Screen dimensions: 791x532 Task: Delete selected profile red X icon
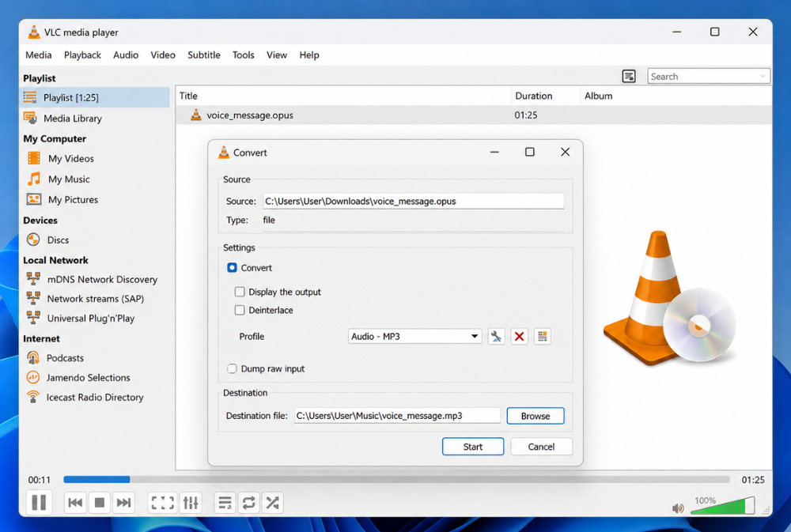tap(519, 336)
